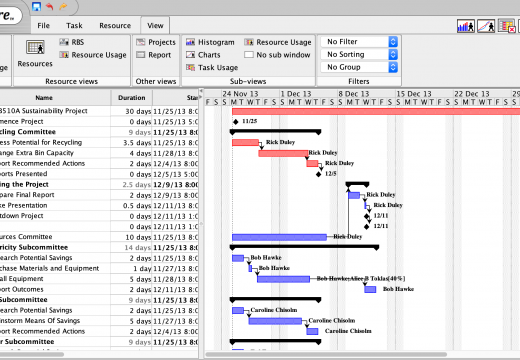Open the File menu tab

[43, 26]
